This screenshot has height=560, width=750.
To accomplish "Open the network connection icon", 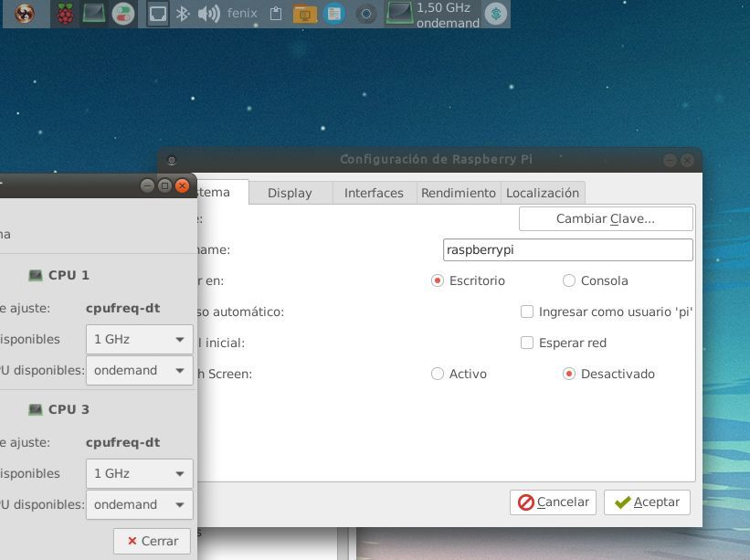I will 158,14.
